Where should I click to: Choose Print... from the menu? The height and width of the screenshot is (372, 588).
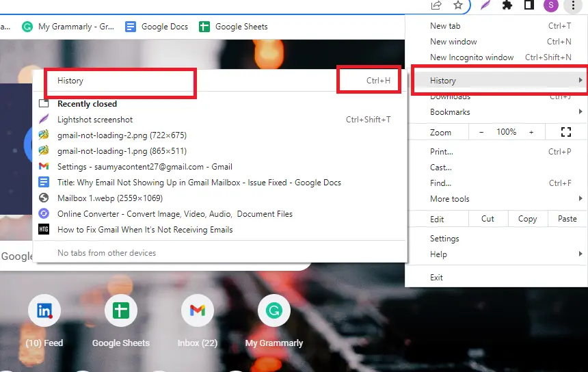point(497,152)
